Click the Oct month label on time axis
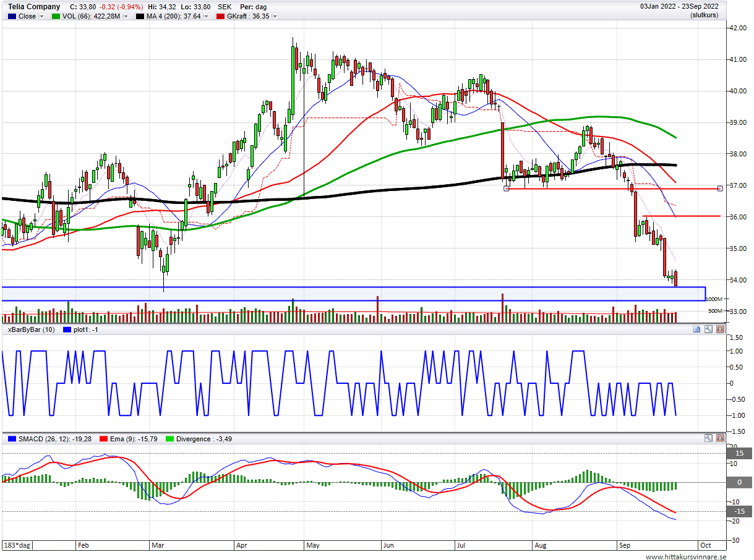This screenshot has width=754, height=560. [705, 546]
